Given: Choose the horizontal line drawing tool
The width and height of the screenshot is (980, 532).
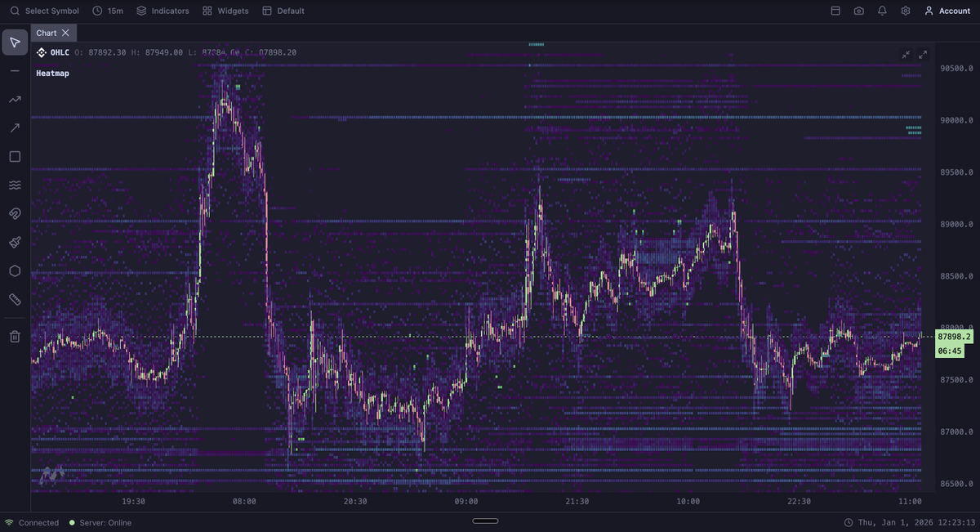Looking at the screenshot, I should pos(15,71).
